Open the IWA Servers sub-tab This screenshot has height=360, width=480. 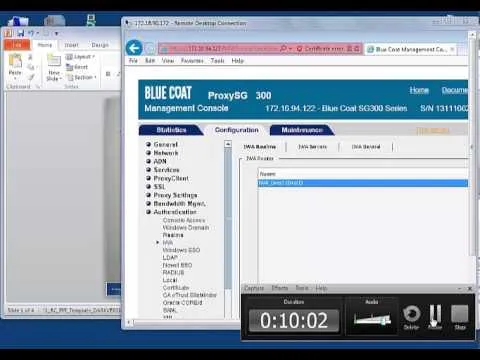312,147
